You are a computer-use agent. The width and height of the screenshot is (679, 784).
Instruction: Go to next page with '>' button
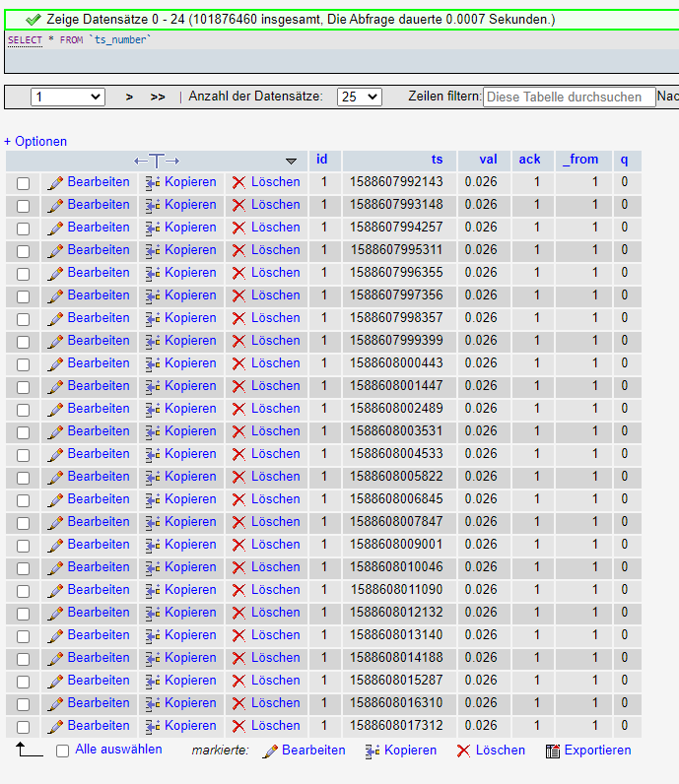point(129,97)
